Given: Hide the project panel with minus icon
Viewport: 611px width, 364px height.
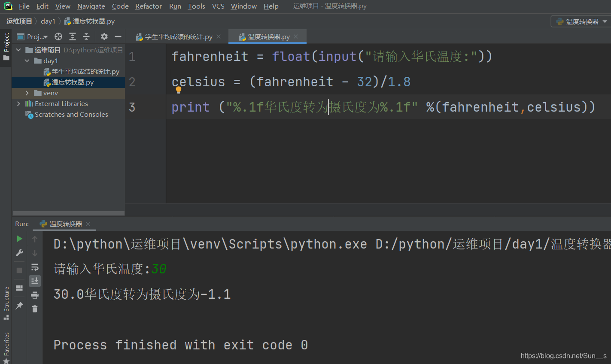Looking at the screenshot, I should pyautogui.click(x=118, y=36).
